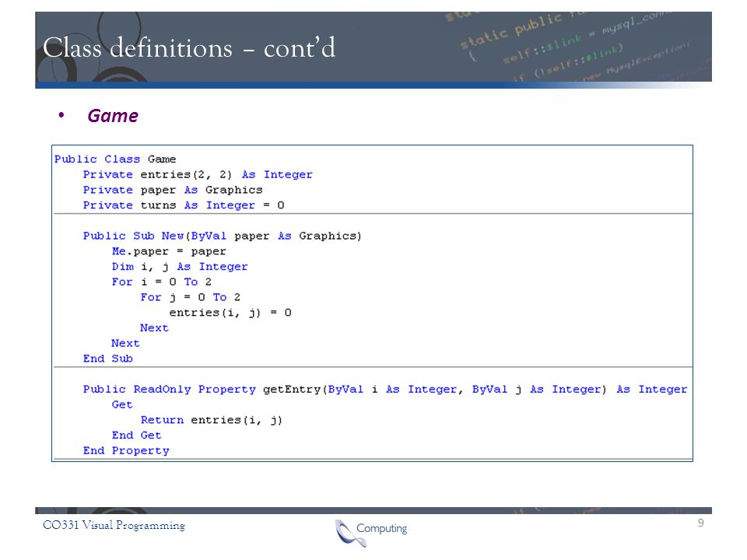Screen dimensions: 747x560
Task: Click 'Private turns As Integer = 0' line
Action: pos(184,205)
